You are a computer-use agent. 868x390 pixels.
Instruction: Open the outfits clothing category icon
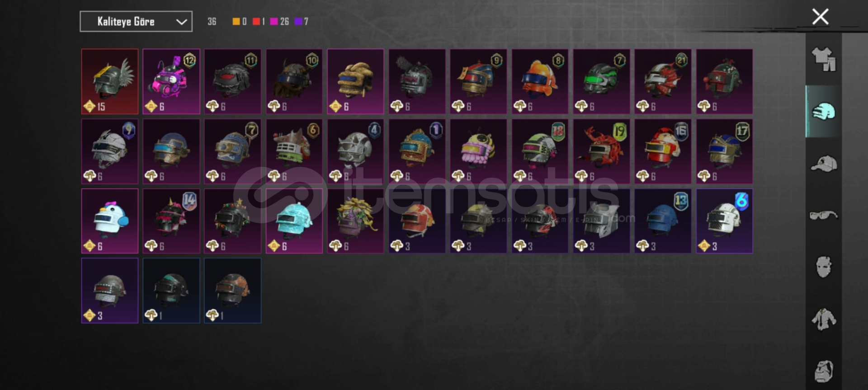click(x=824, y=59)
